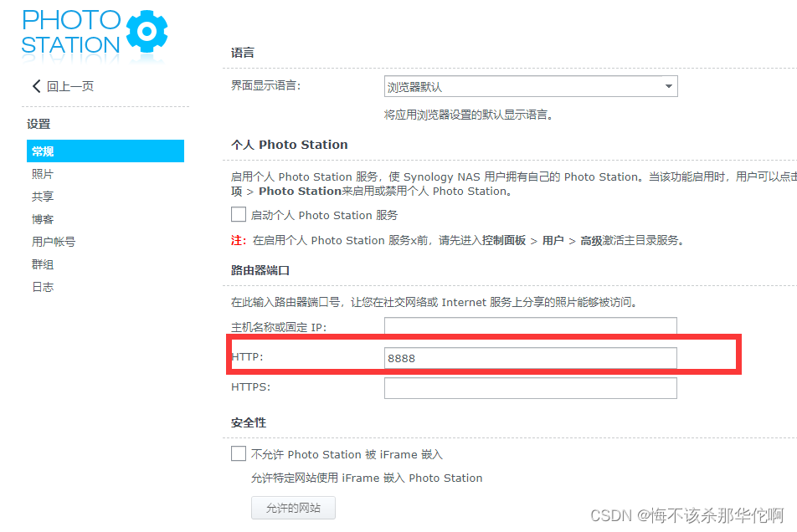
Task: Click the 允许的网站 button
Action: pos(293,508)
